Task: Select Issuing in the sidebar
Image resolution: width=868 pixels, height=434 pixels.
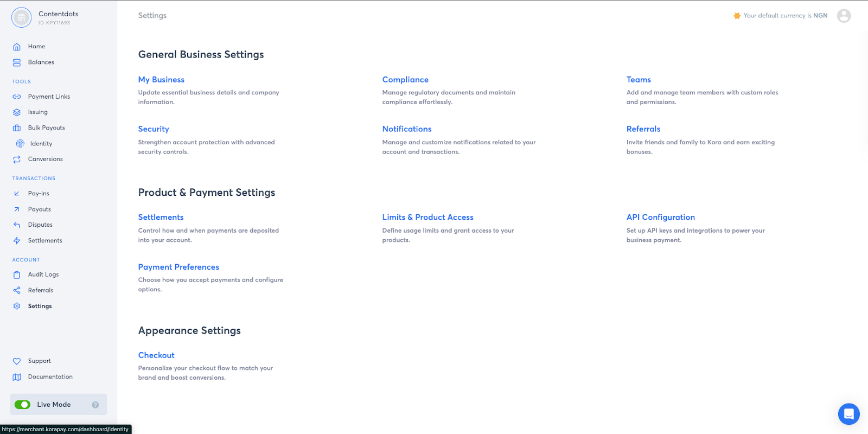Action: coord(38,112)
